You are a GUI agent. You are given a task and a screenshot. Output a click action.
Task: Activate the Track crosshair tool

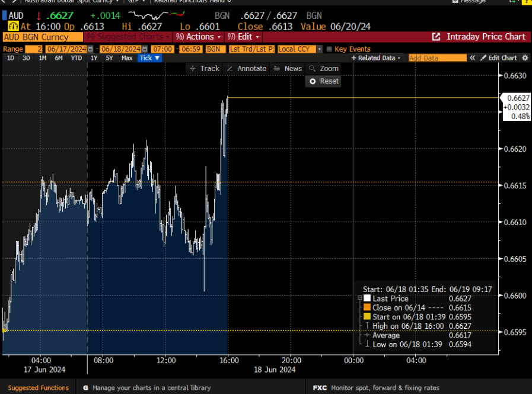205,69
